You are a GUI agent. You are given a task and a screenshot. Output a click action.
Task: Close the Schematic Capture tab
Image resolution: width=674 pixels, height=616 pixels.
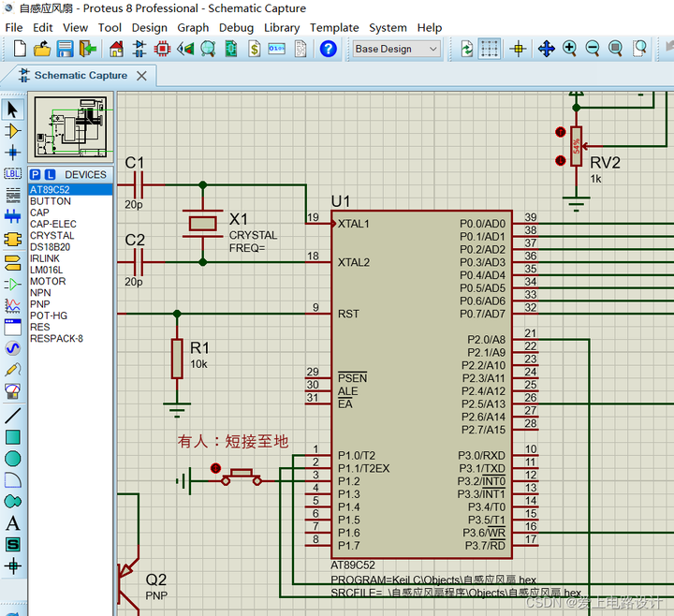point(141,76)
